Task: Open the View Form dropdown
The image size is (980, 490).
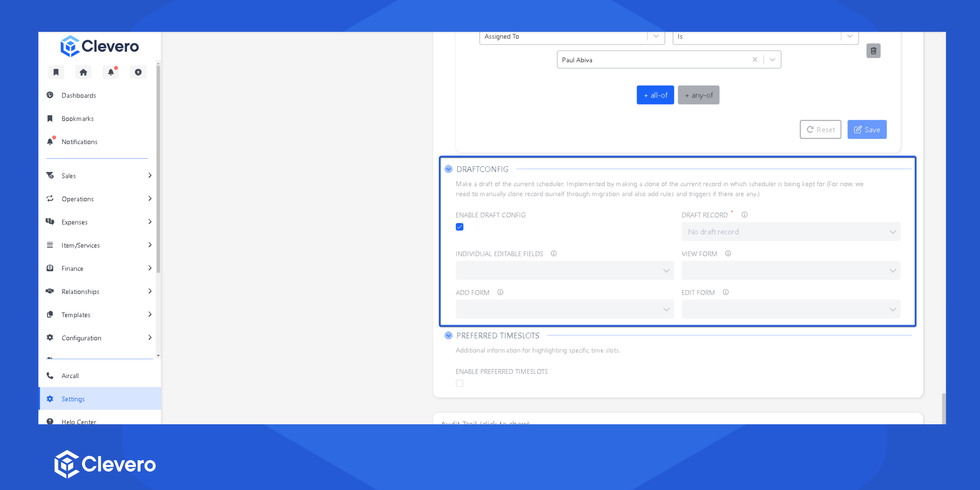Action: pyautogui.click(x=791, y=271)
